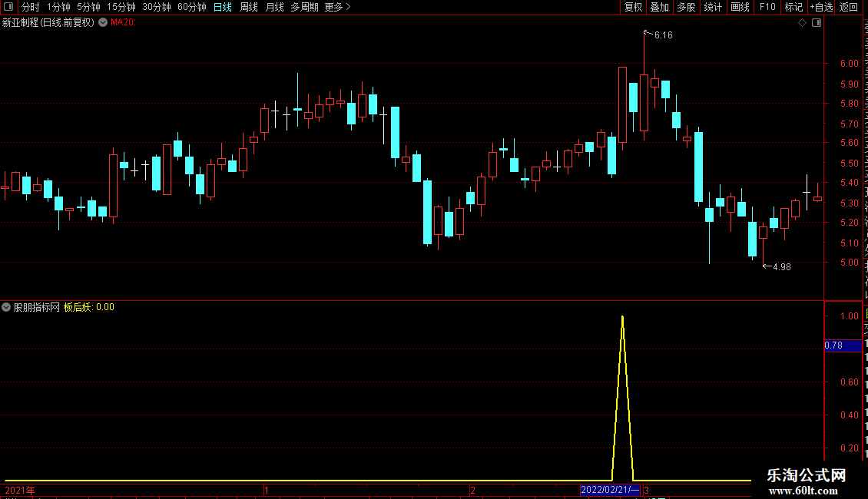Click the 新亚制程(日线.前复权) title
This screenshot has height=499, width=868.
(48, 22)
